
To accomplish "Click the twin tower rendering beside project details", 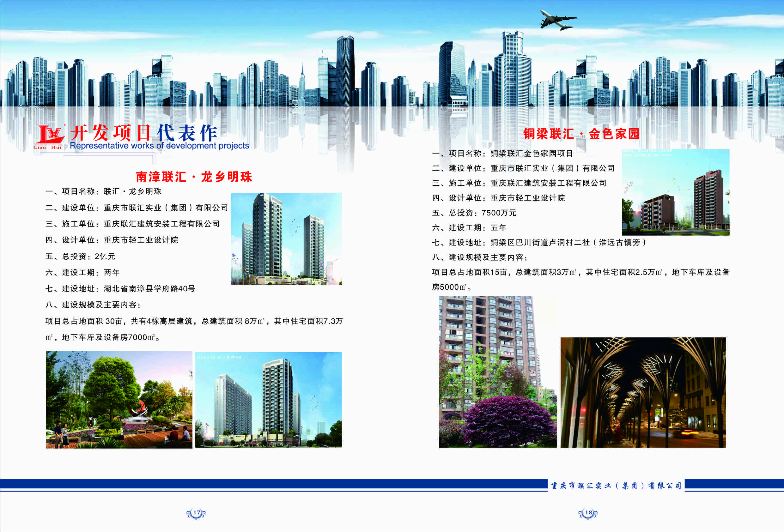I will pyautogui.click(x=286, y=239).
